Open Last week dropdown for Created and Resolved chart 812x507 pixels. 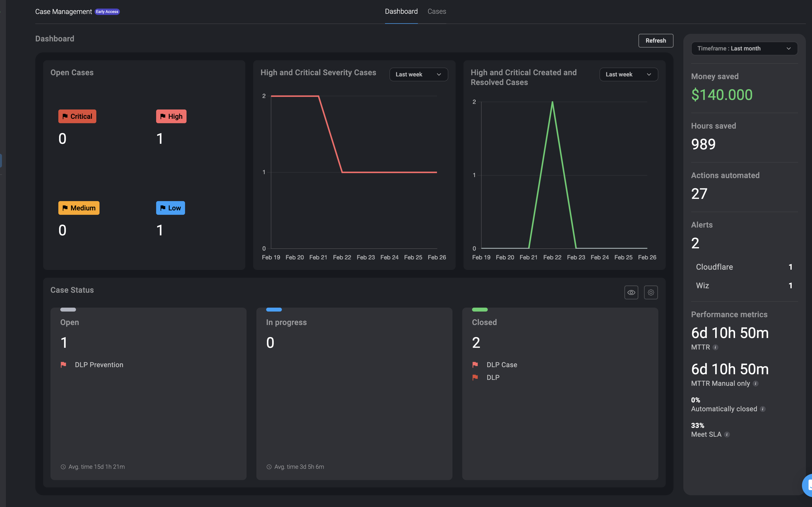(x=628, y=74)
